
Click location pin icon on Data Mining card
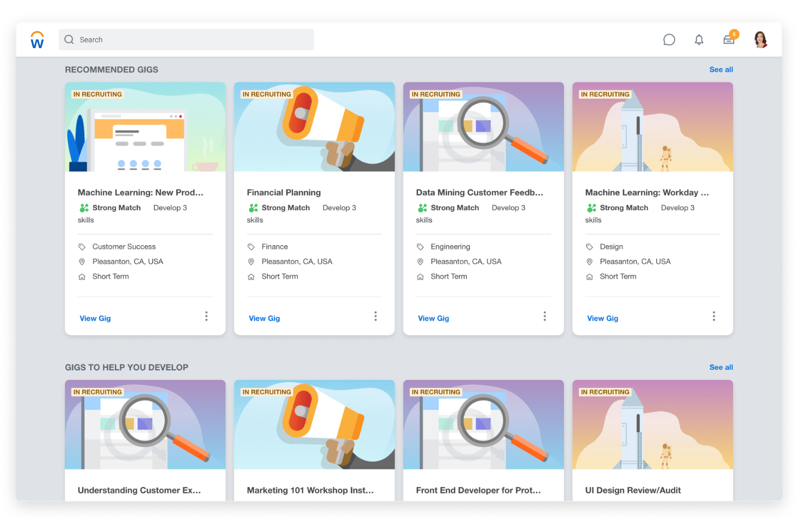[420, 262]
